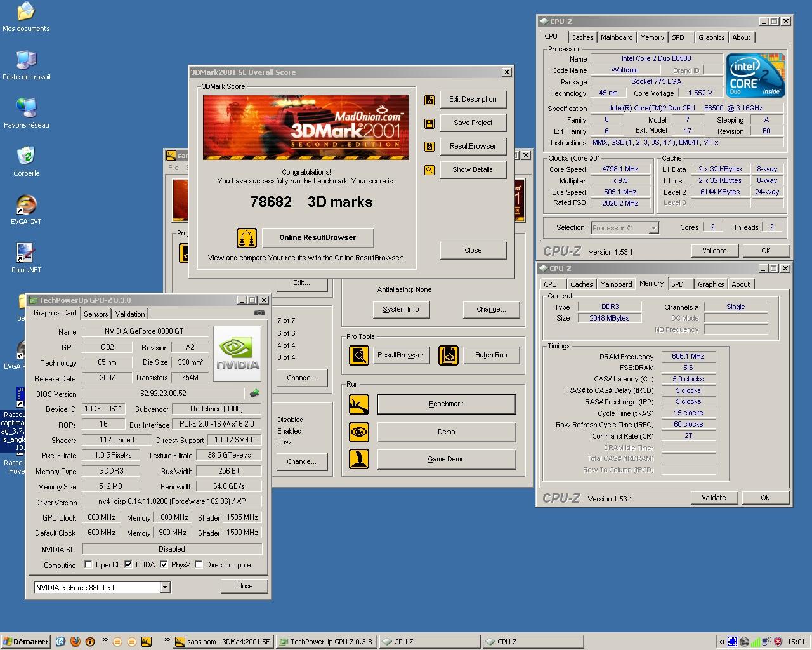This screenshot has height=650, width=812.
Task: Click the Demo eye icon
Action: [359, 432]
